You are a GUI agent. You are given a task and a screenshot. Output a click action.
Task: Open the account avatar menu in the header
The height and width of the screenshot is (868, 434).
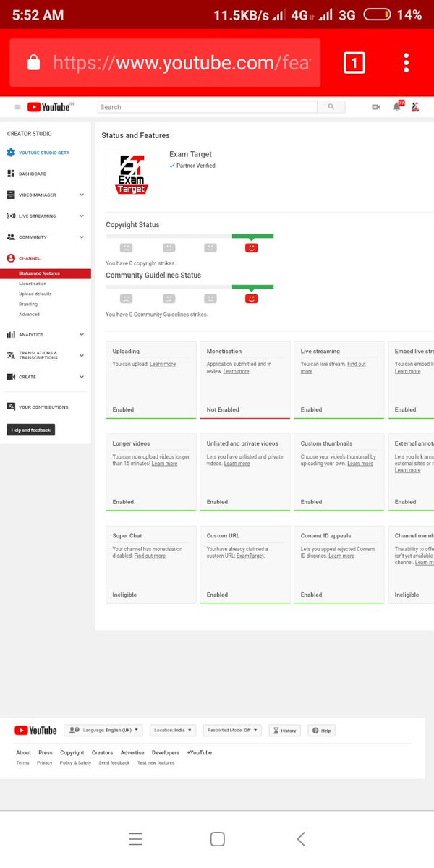point(416,107)
